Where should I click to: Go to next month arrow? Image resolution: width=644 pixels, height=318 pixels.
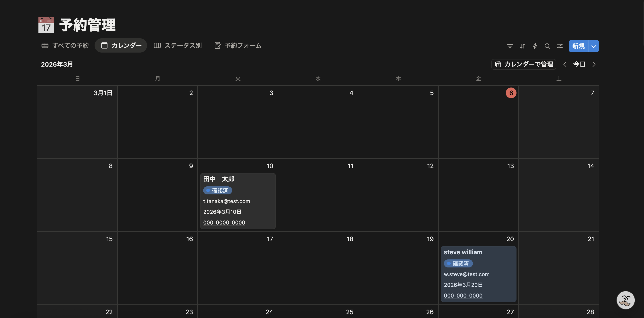(x=594, y=64)
